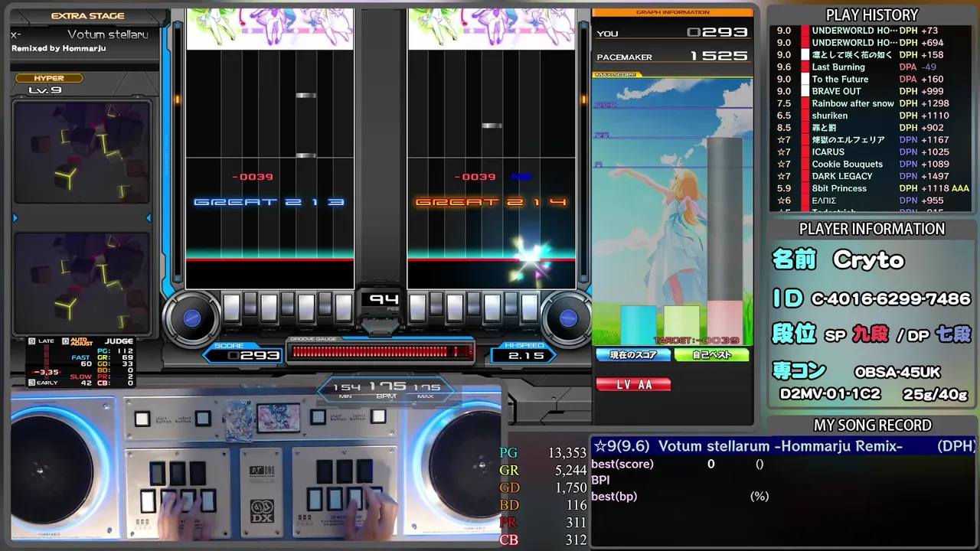Image resolution: width=980 pixels, height=551 pixels.
Task: Click the GREAT 214 judgment on right playfield
Action: click(x=492, y=202)
